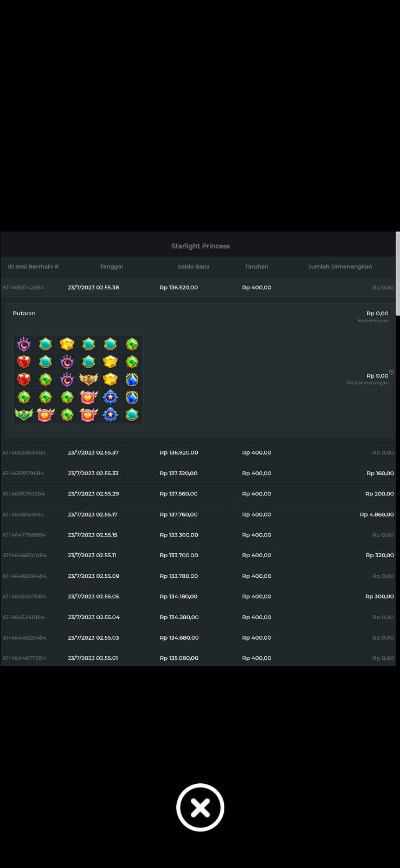Click the teal round gem in the bottom grid row
The height and width of the screenshot is (868, 400).
click(132, 414)
